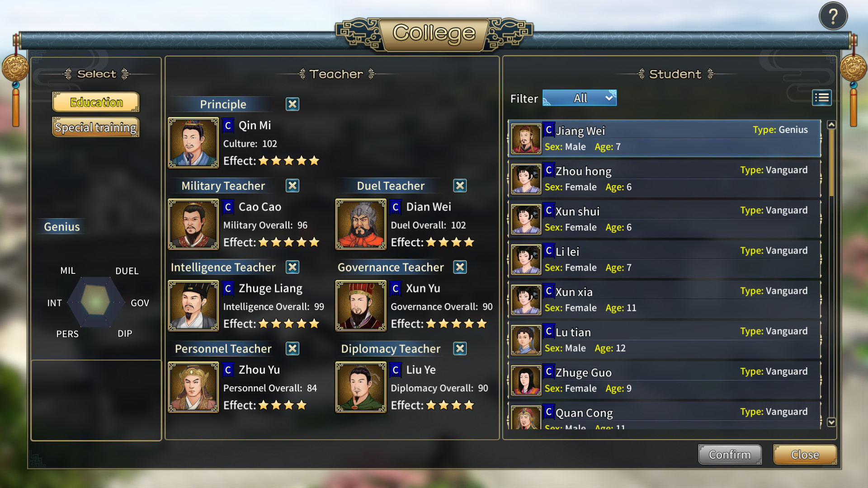Open the help question mark icon
Screen dimensions: 868x488
[x=833, y=17]
